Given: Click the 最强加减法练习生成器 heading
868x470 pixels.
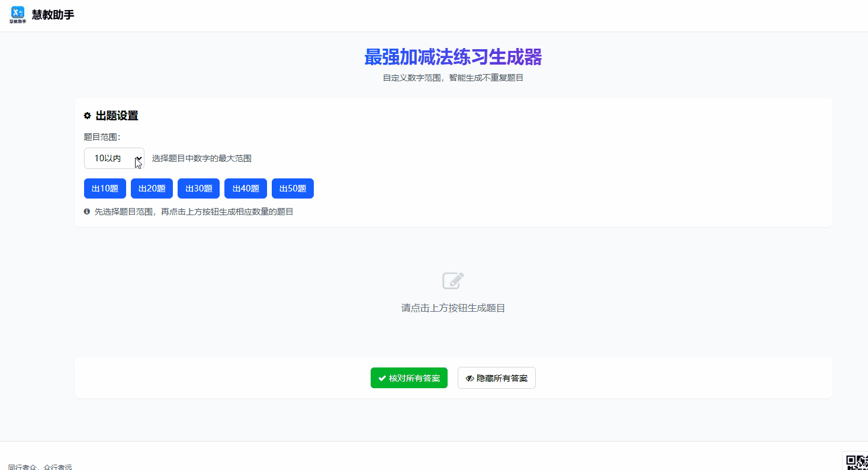Looking at the screenshot, I should [x=453, y=57].
